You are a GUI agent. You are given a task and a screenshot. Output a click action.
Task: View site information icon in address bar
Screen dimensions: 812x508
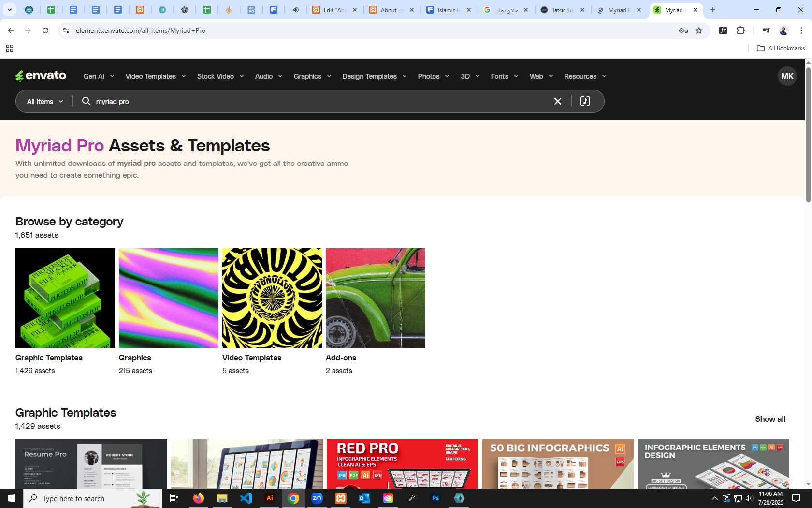[x=66, y=30]
